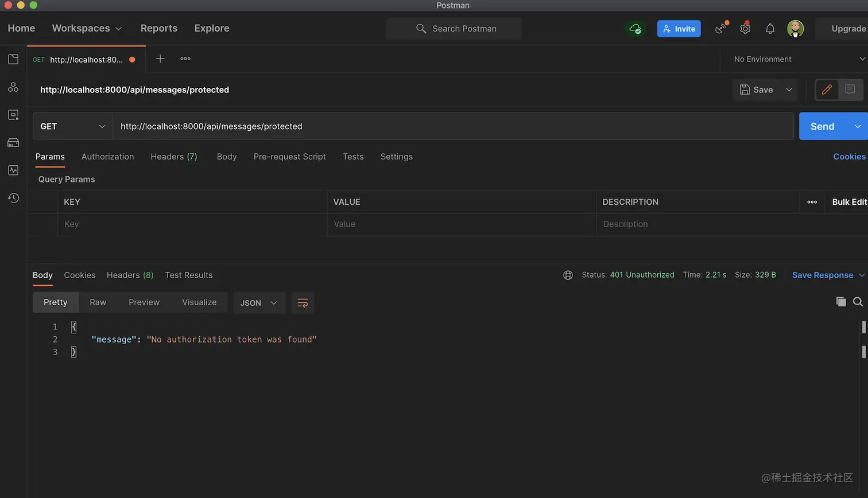Open the user profile avatar
Viewport: 868px width, 498px height.
tap(795, 28)
